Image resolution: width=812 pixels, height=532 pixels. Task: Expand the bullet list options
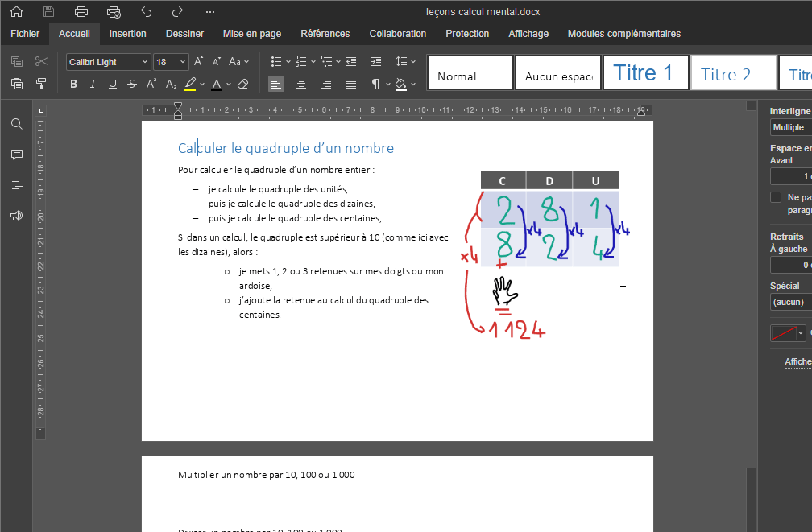288,62
